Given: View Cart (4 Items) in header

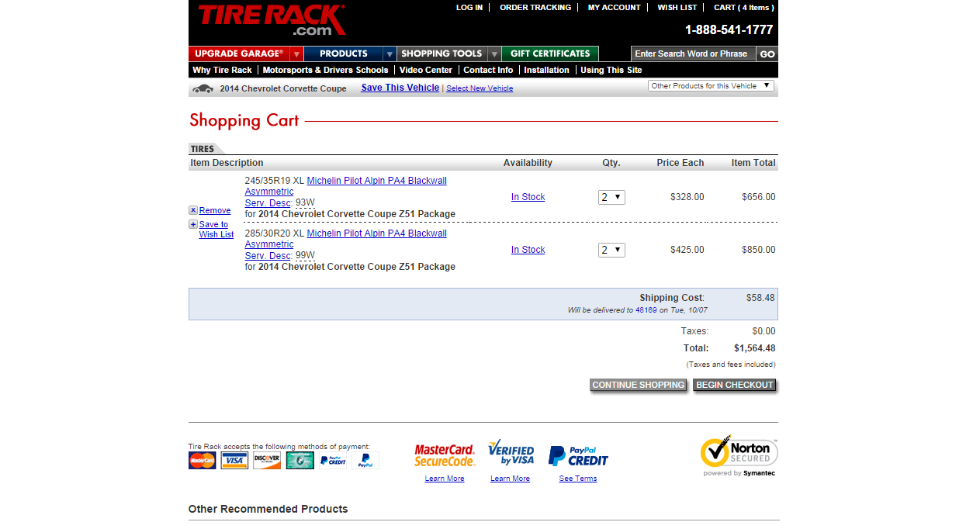Looking at the screenshot, I should [744, 8].
